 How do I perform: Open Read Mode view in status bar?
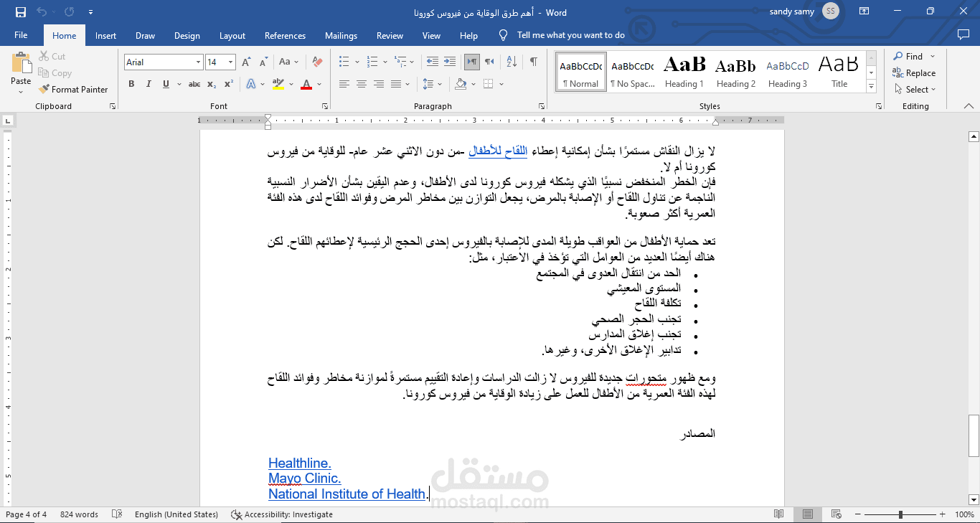click(779, 514)
